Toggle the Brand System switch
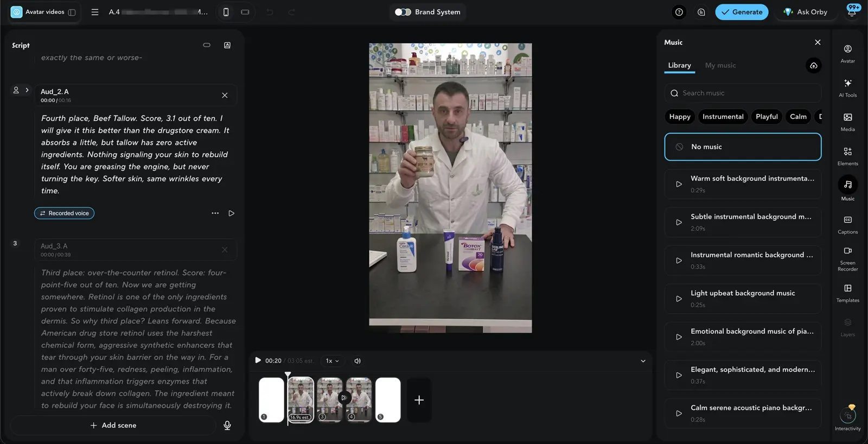 [403, 12]
